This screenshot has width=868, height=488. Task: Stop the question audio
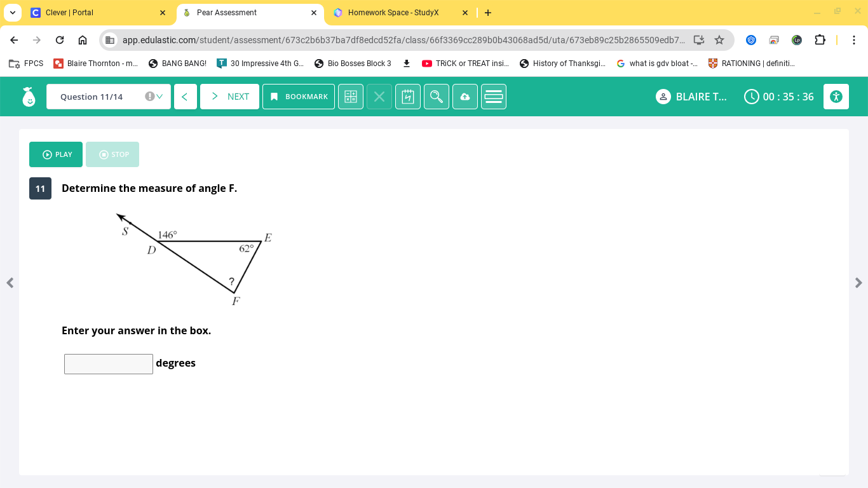[112, 154]
